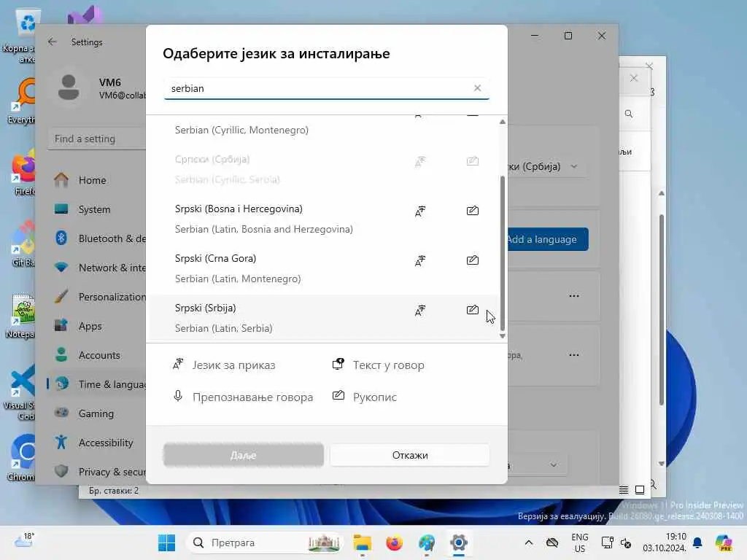Clear the serbian search field text

pyautogui.click(x=477, y=88)
